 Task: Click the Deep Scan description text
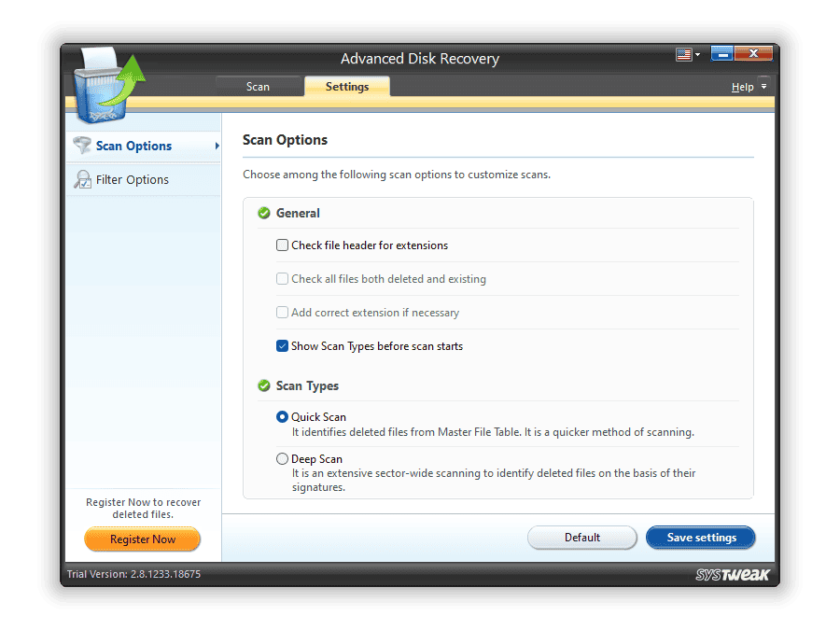coord(494,480)
